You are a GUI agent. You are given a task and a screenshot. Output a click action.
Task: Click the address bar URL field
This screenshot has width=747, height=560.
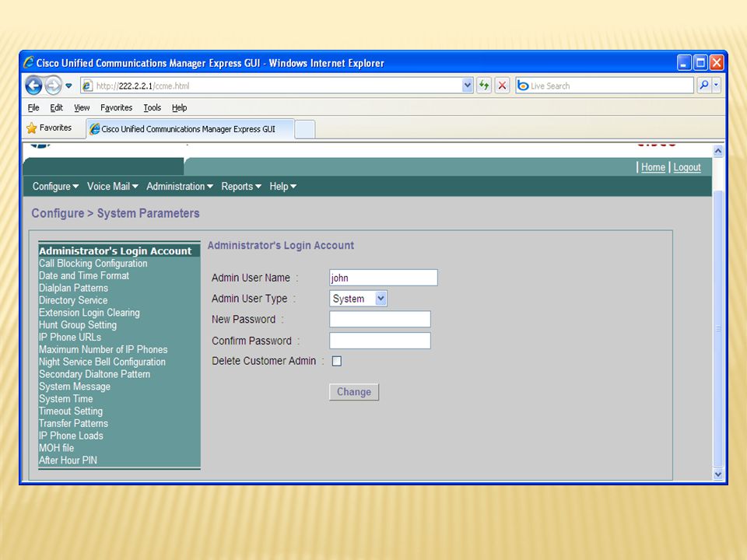(x=277, y=86)
